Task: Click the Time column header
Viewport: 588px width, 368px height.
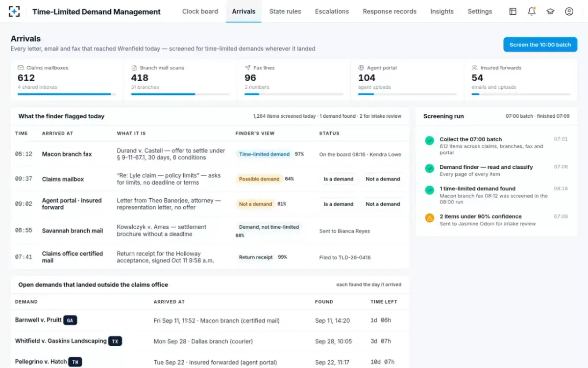Action: [22, 133]
